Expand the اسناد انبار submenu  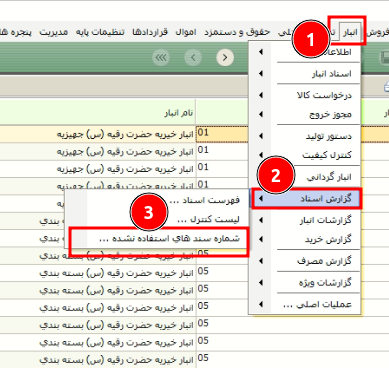click(305, 74)
